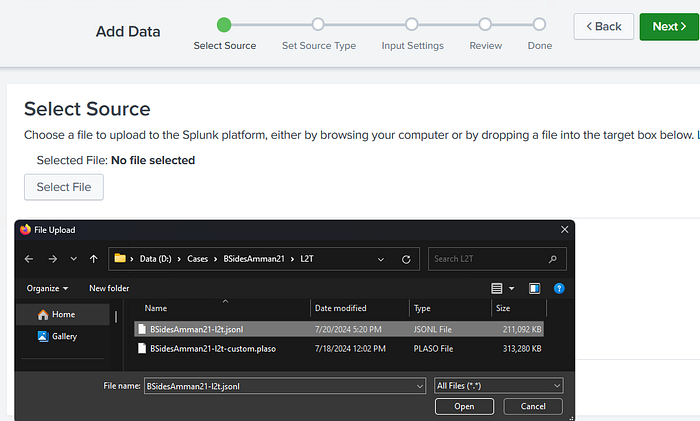Select L2T in the breadcrumb path
Image resolution: width=700 pixels, height=421 pixels.
point(307,259)
